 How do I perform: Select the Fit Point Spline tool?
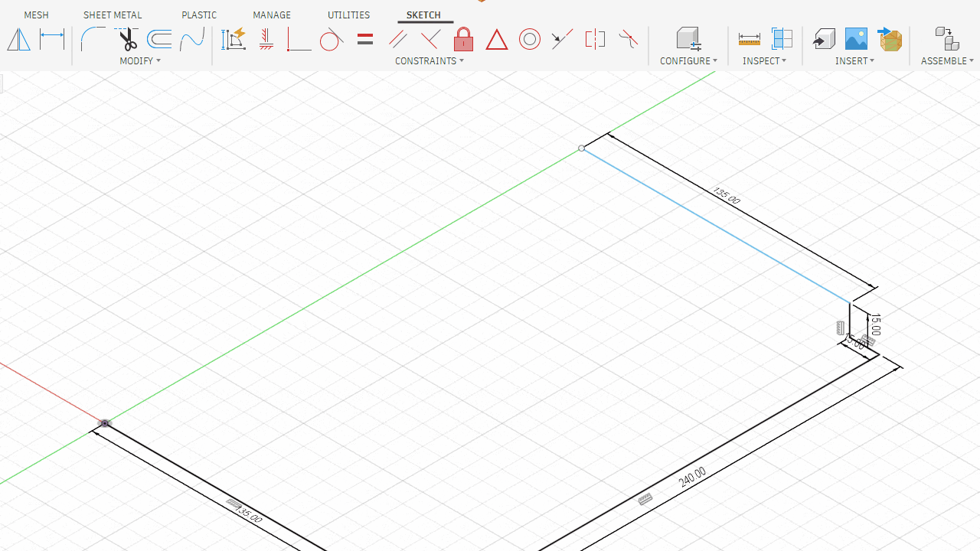192,39
